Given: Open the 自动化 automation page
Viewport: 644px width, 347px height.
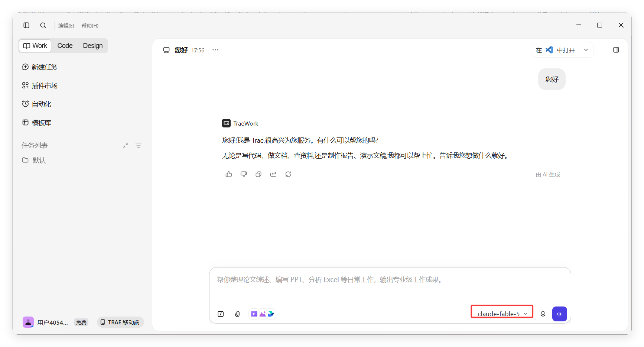Looking at the screenshot, I should [x=37, y=104].
